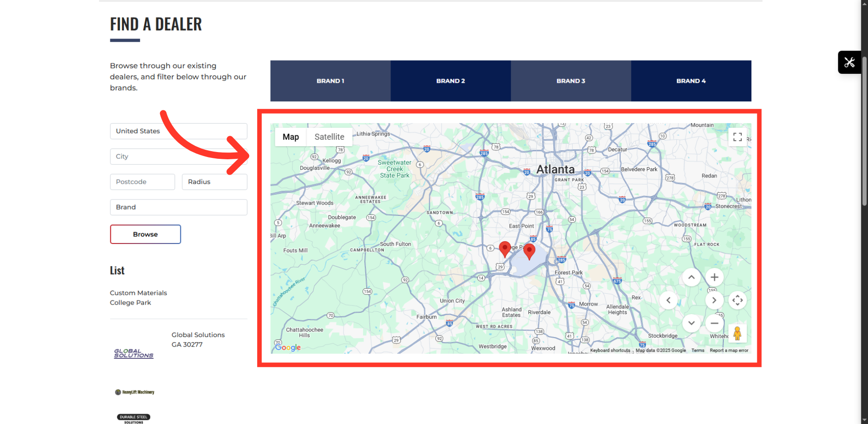This screenshot has height=424, width=868.
Task: Open the Brand dropdown
Action: tap(179, 207)
